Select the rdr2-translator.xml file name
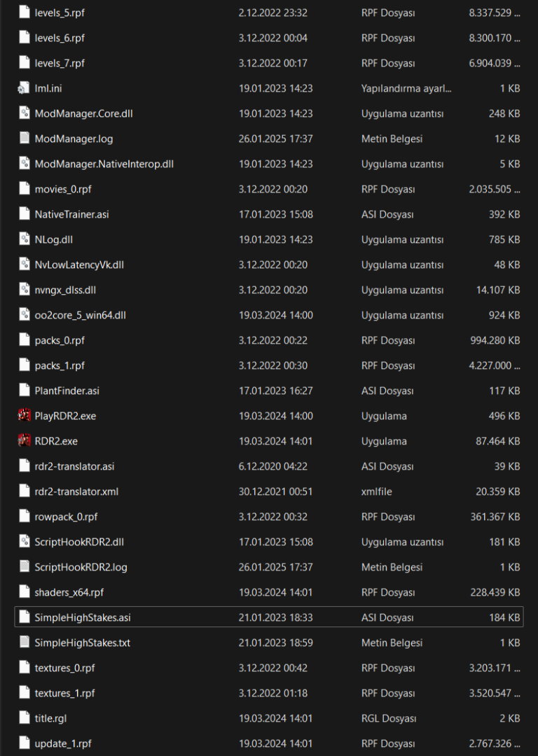 tap(76, 491)
